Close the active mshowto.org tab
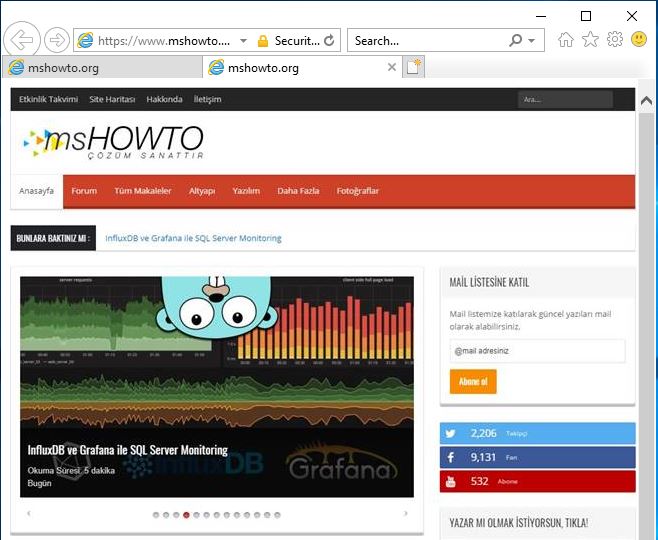This screenshot has height=540, width=658. tap(392, 67)
